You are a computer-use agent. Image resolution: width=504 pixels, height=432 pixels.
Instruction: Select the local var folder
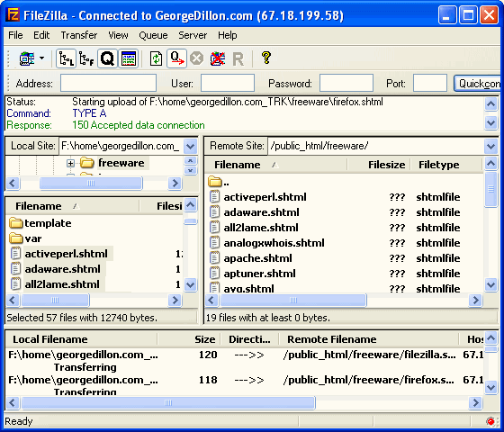pos(33,238)
